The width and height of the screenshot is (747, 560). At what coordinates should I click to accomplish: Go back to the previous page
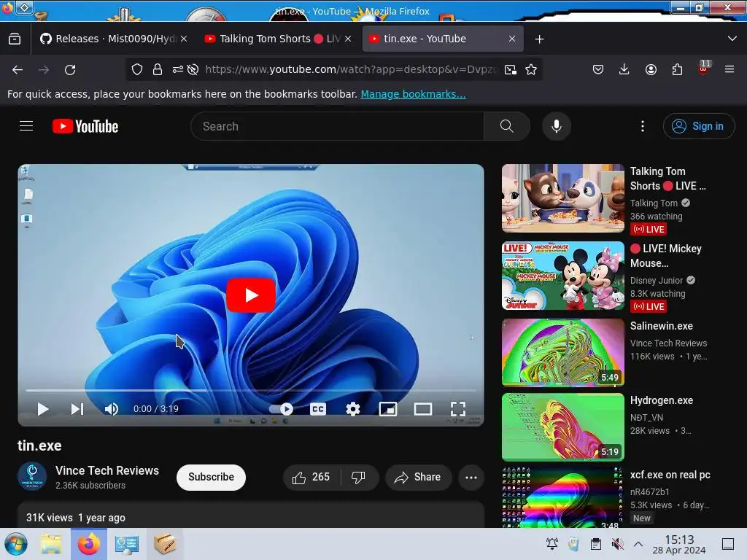18,70
